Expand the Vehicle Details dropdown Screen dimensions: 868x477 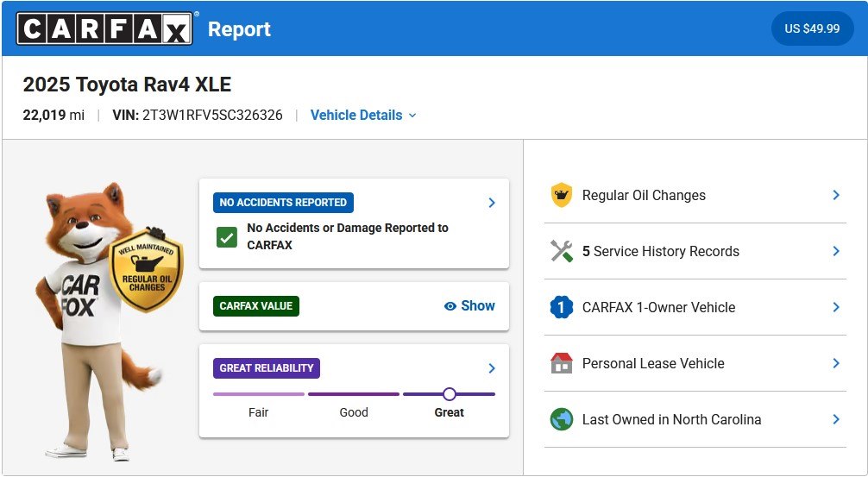click(x=363, y=115)
